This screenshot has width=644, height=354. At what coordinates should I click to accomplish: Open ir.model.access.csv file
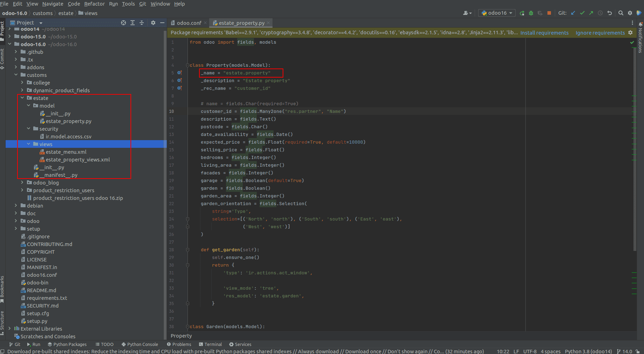point(69,137)
